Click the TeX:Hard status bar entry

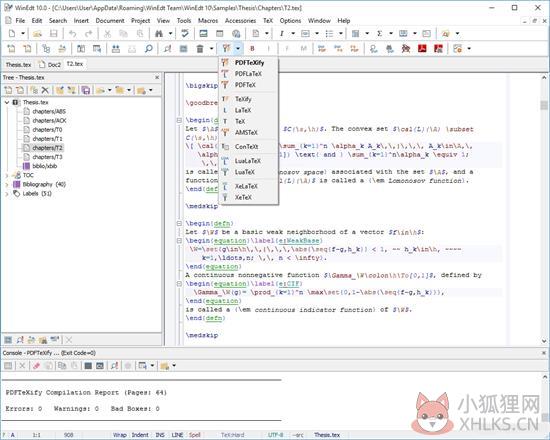point(233,435)
